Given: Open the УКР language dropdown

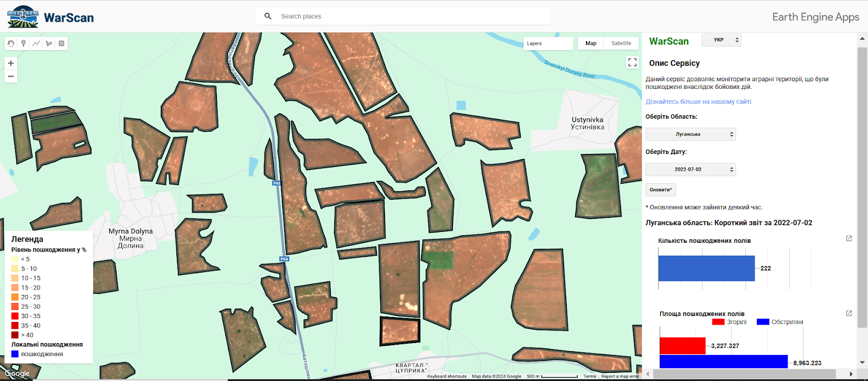Looking at the screenshot, I should [721, 40].
